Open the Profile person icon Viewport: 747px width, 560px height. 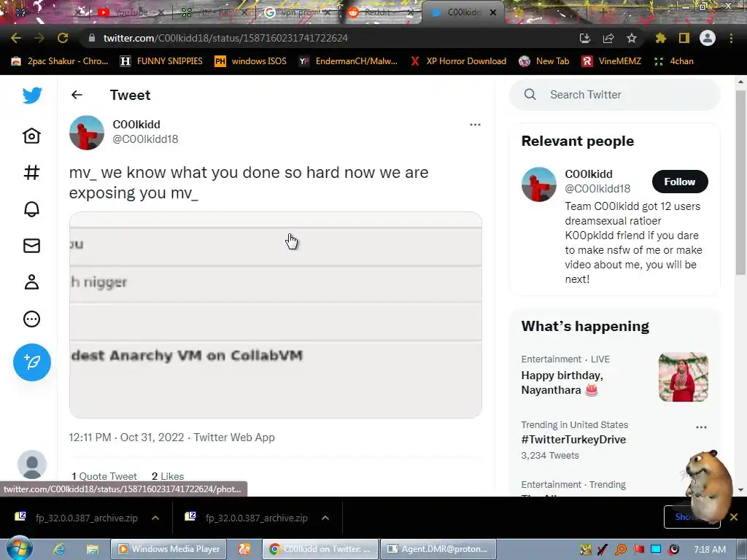(x=32, y=282)
